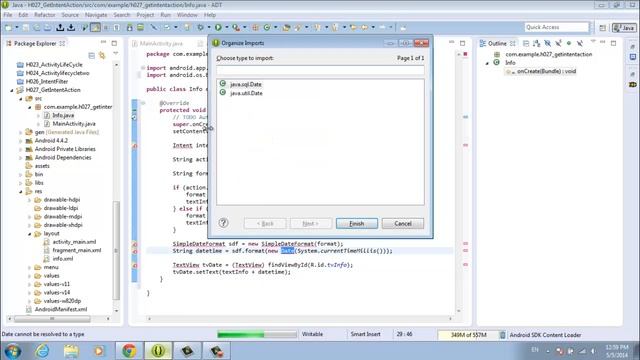Viewport: 640px width, 360px height.
Task: Open the Refactor menu
Action: tap(44, 15)
